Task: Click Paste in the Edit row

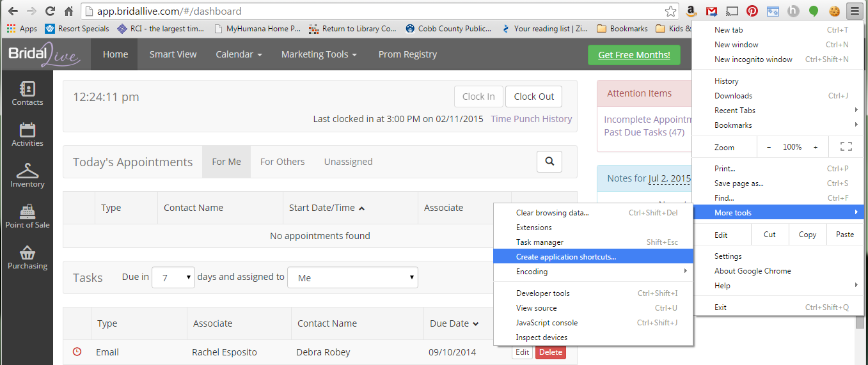Action: [x=844, y=235]
